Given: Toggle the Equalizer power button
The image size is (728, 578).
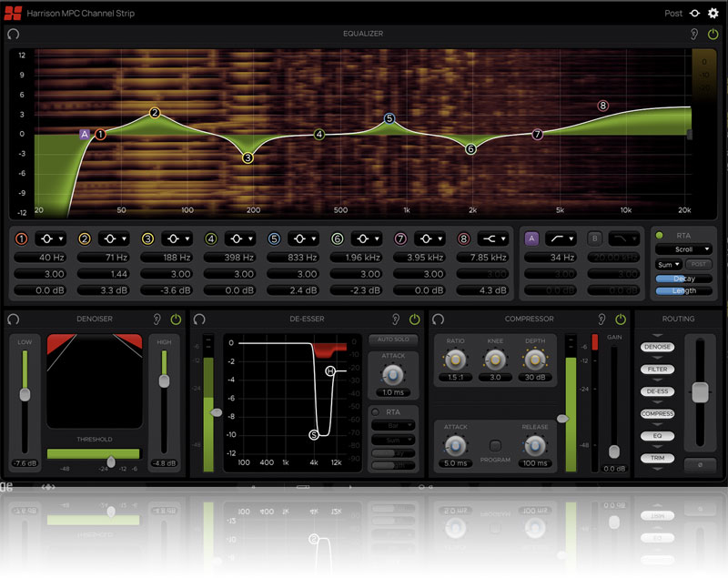Looking at the screenshot, I should (x=713, y=35).
